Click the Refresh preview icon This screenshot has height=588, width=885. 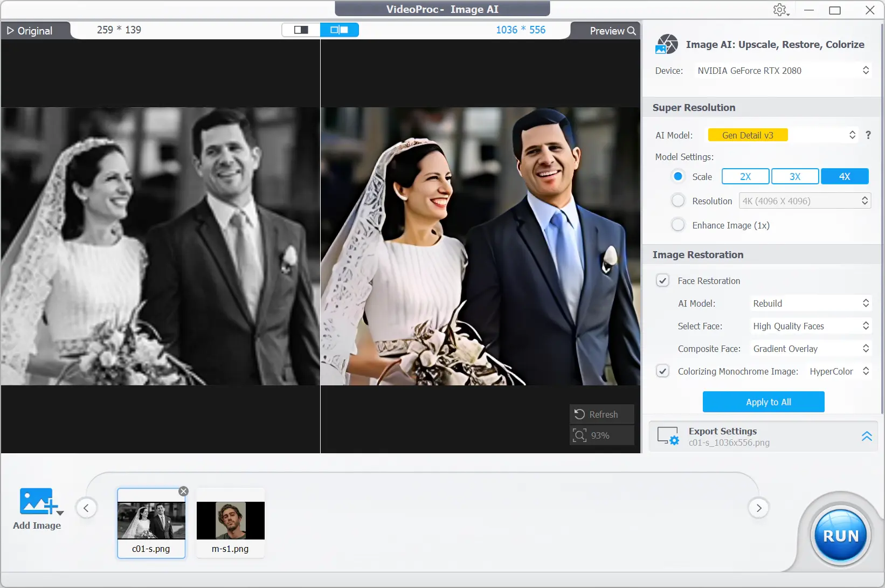pyautogui.click(x=579, y=414)
